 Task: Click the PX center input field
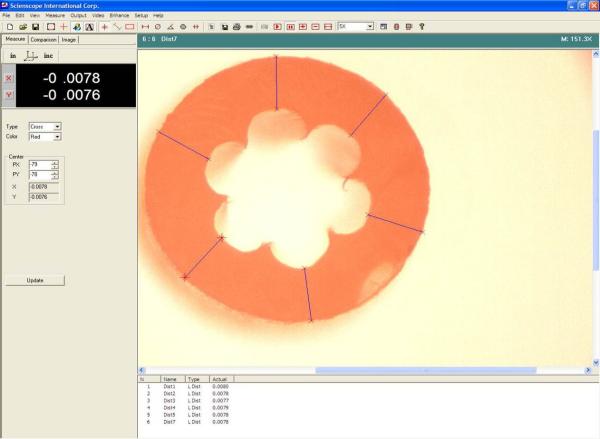[39, 163]
